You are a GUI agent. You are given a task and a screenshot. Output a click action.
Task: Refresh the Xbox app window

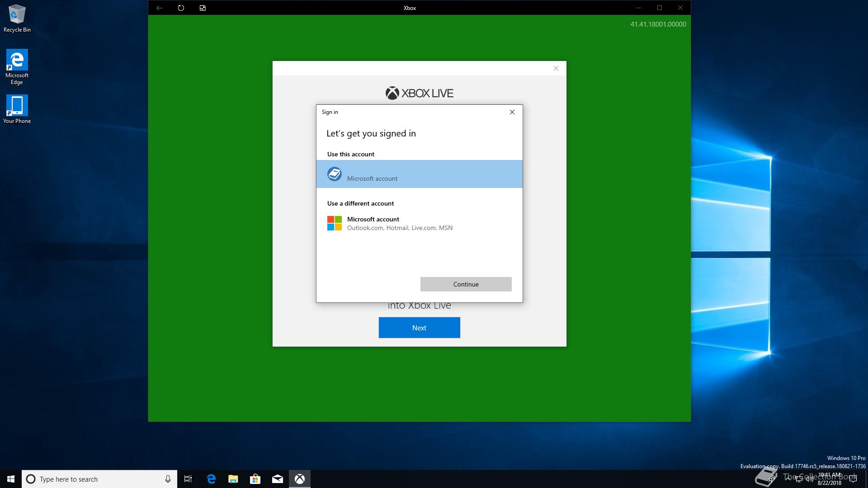[181, 8]
